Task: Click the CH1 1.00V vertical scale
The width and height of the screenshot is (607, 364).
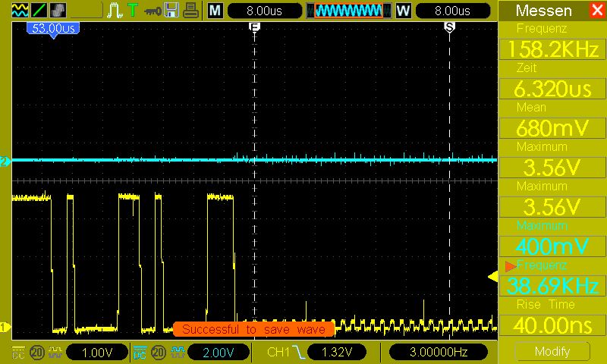Action: pos(96,352)
